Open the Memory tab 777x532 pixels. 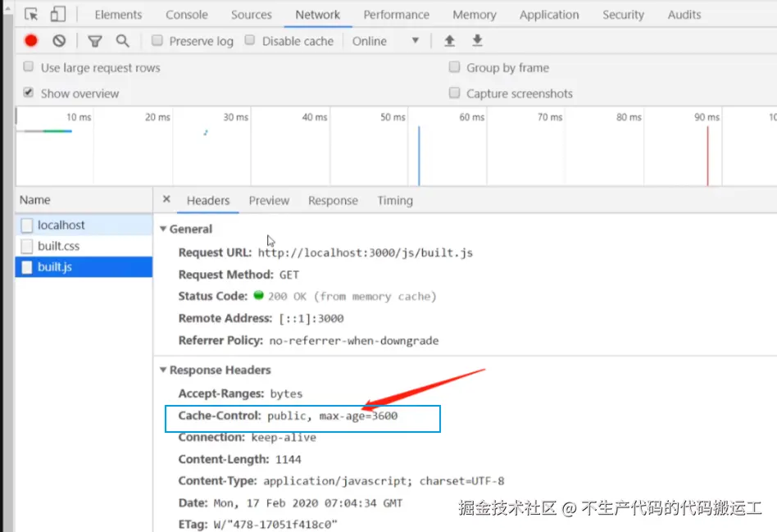[x=475, y=15]
